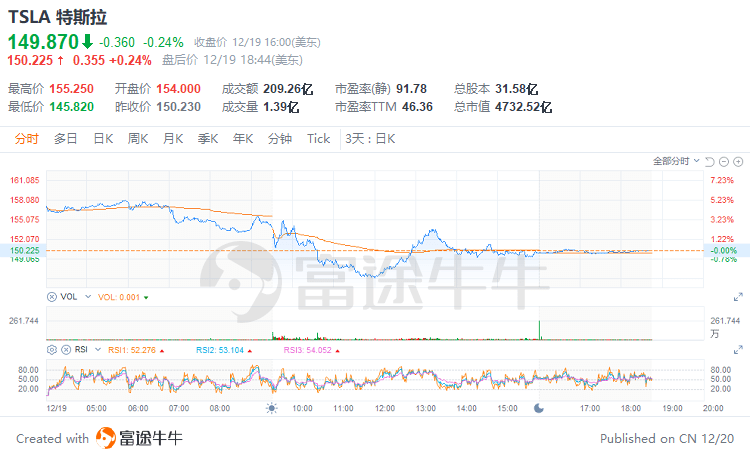Click the undo/reset chart icon
This screenshot has width=750, height=459.
point(710,162)
